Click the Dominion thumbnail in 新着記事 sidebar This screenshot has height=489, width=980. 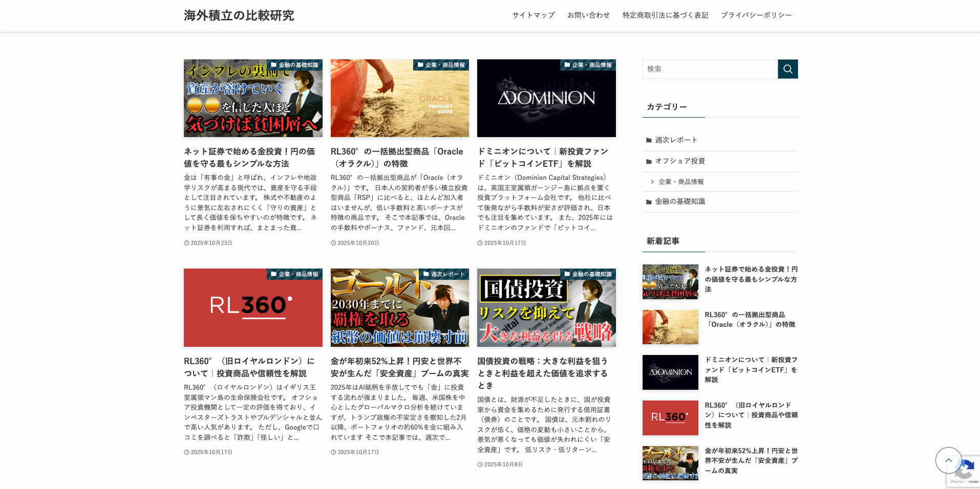click(670, 372)
